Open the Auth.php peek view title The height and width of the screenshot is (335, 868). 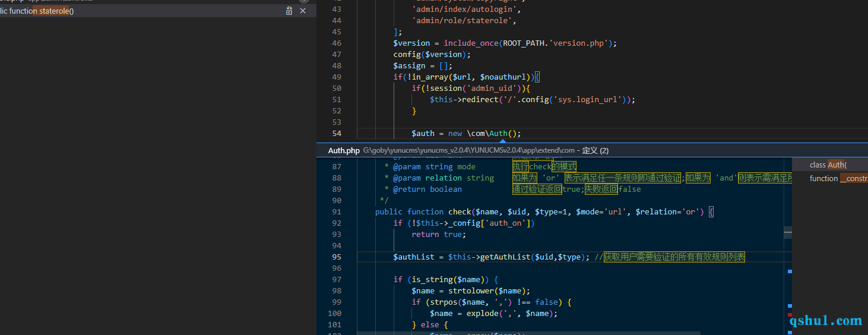(x=344, y=151)
